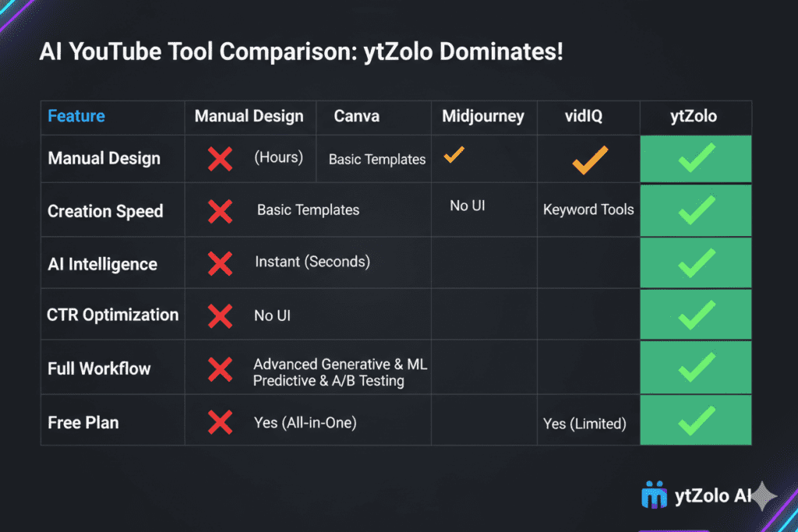Click the orange checkmark under Midjourney
798x532 pixels.
[x=454, y=155]
